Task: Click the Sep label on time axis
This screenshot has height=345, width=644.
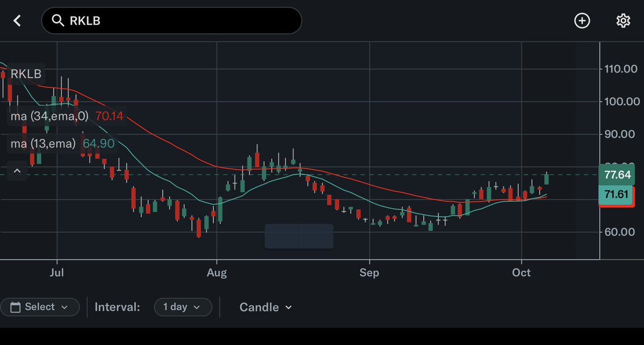Action: pos(369,273)
